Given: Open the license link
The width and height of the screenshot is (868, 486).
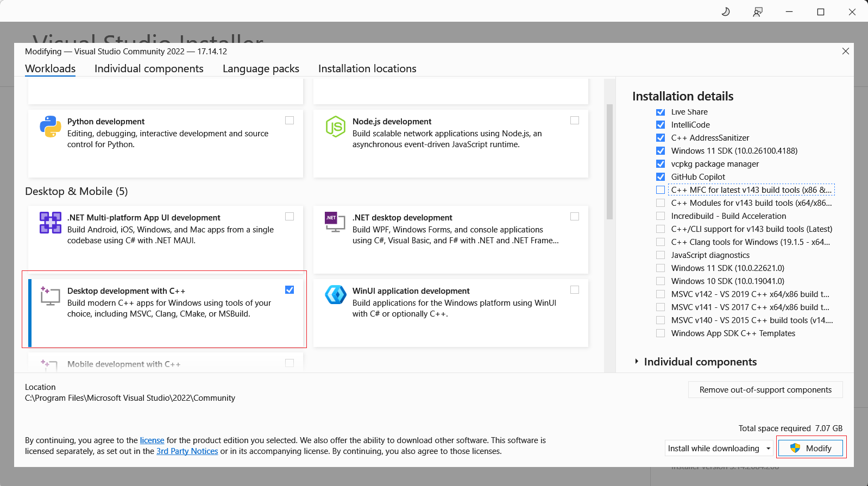Looking at the screenshot, I should click(152, 440).
